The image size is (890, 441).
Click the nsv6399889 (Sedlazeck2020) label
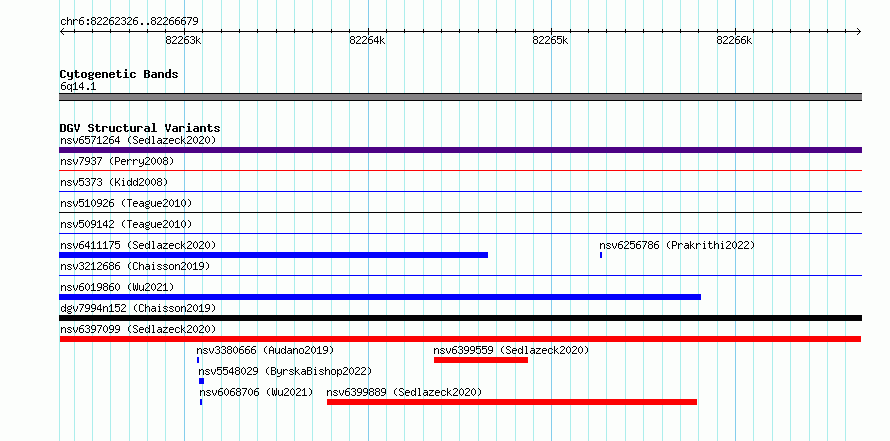tap(404, 392)
